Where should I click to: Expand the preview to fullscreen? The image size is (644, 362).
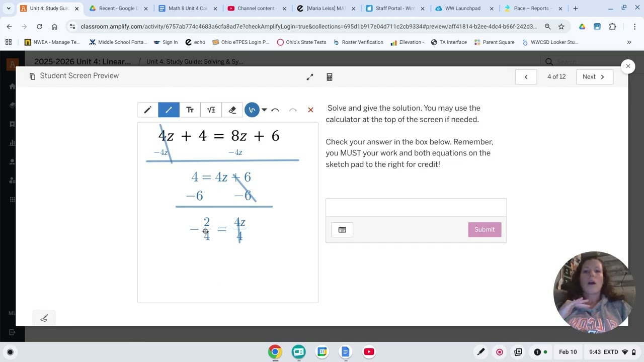[310, 77]
